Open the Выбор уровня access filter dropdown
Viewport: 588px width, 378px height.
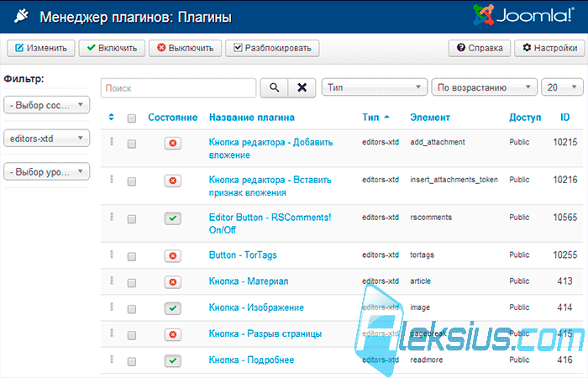(x=46, y=171)
